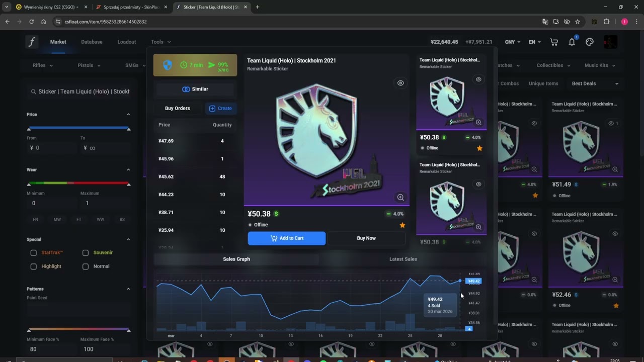Toggle the eye icon on main sticker image
This screenshot has width=644, height=362.
pyautogui.click(x=400, y=83)
